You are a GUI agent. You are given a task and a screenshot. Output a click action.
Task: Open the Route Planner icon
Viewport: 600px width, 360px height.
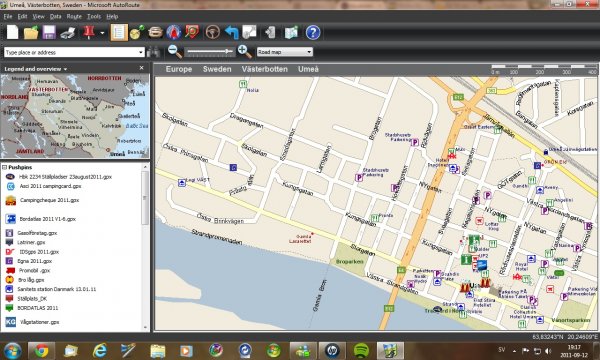[137, 33]
